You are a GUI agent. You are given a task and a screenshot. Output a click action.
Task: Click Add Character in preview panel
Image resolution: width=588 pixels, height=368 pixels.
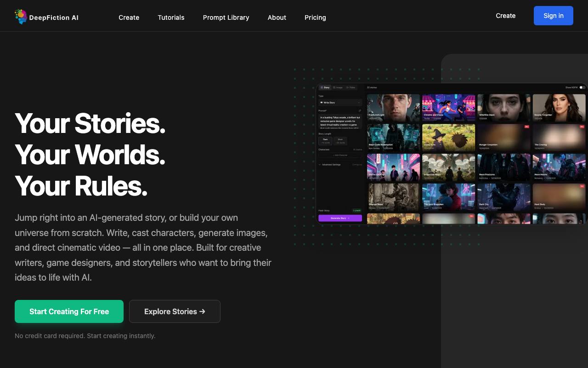(x=340, y=155)
